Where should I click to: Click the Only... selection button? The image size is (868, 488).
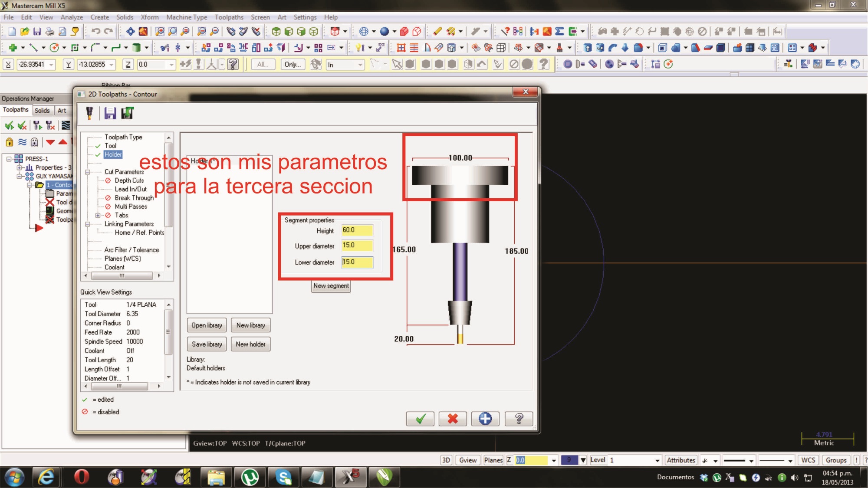(293, 64)
